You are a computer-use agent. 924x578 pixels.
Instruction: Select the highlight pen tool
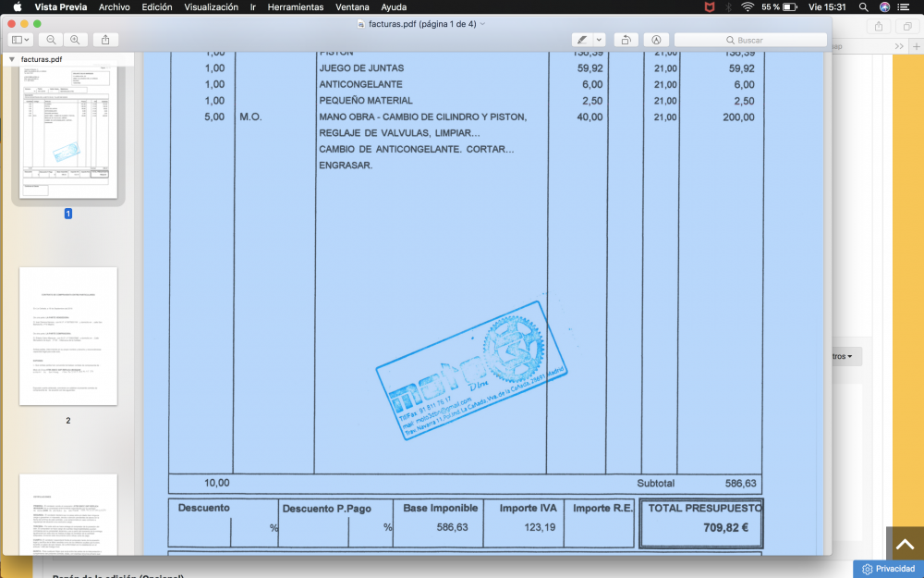pos(582,40)
